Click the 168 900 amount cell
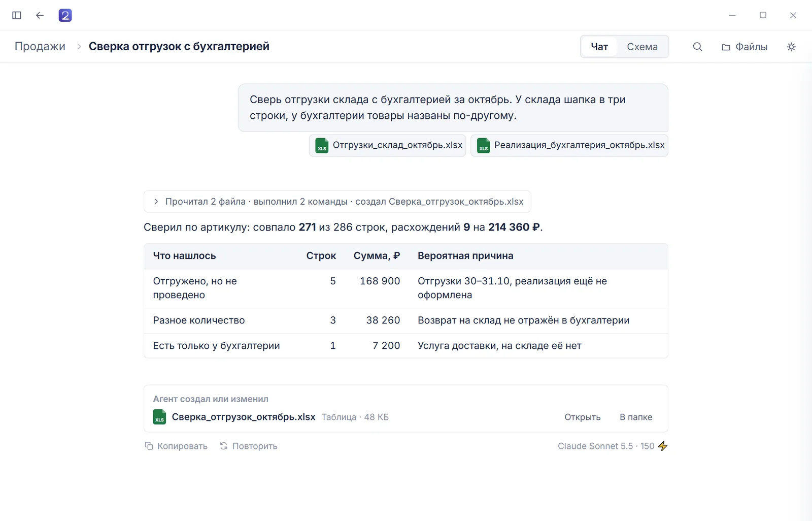The width and height of the screenshot is (812, 521). [x=380, y=281]
